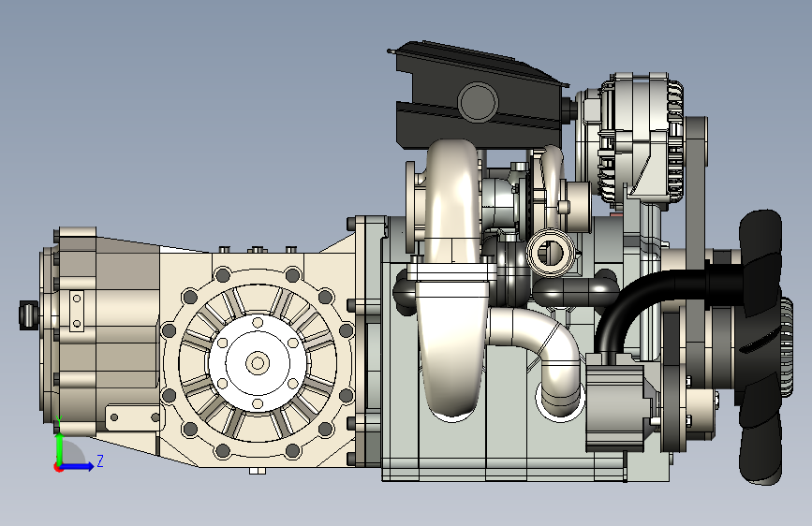The height and width of the screenshot is (526, 812).
Task: Pick the finned fan clutch behind the fan
Action: pos(786,346)
